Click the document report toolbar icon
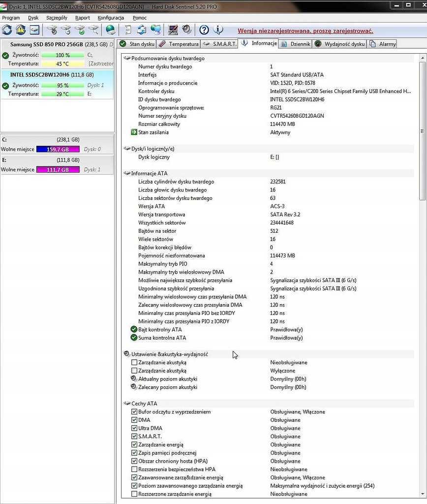This screenshot has height=504, width=427. point(128,30)
